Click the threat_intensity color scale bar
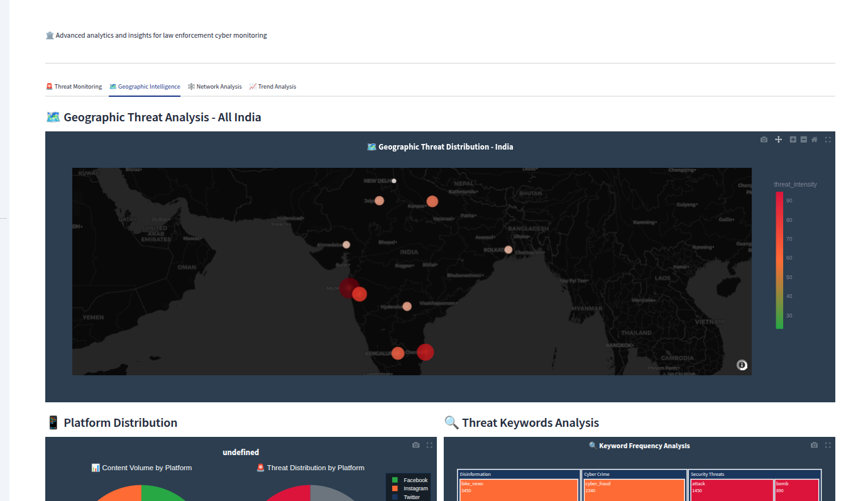The height and width of the screenshot is (501, 868). [x=779, y=260]
